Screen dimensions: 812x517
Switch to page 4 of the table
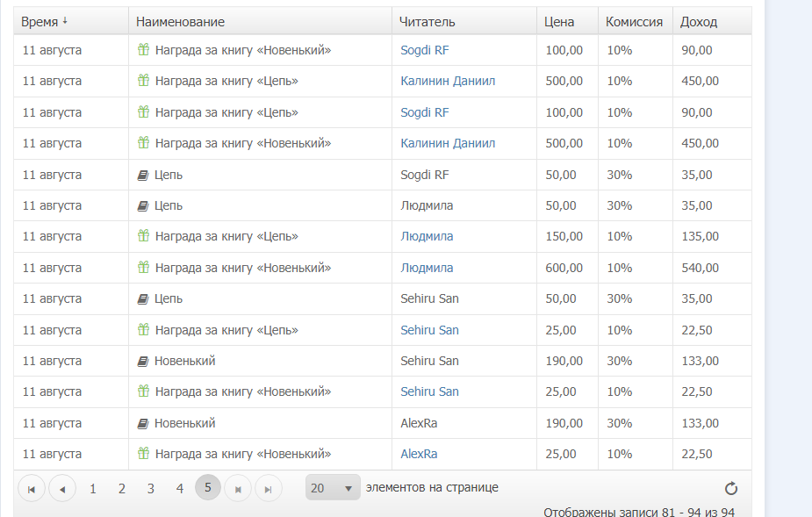pos(180,488)
